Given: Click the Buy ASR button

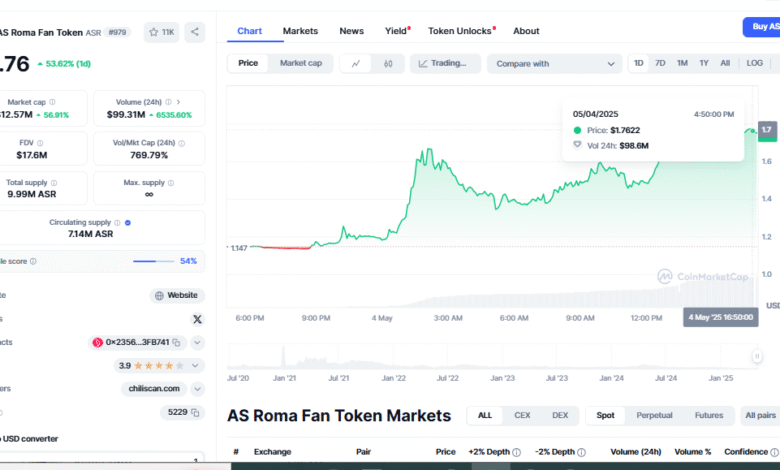Looking at the screenshot, I should [762, 27].
